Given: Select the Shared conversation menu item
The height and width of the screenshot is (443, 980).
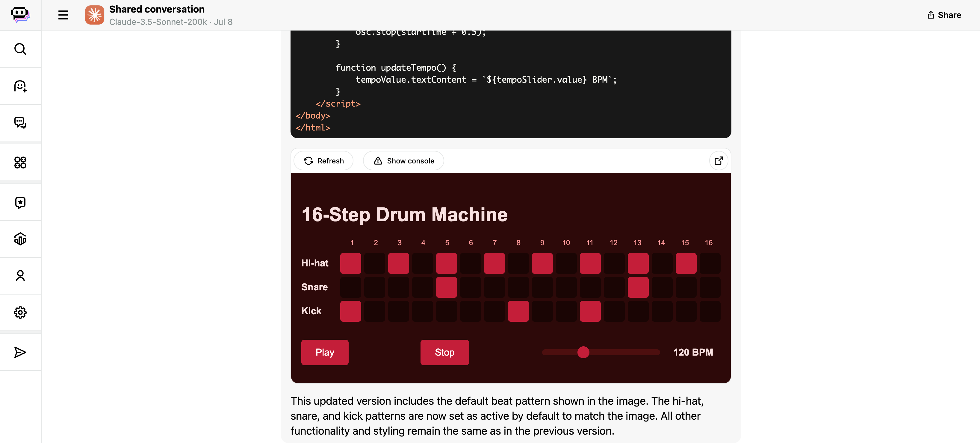Looking at the screenshot, I should click(156, 9).
